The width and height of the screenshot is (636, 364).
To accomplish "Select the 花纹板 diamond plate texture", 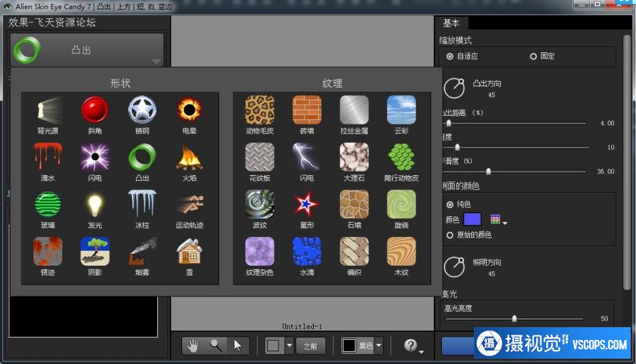I will point(260,157).
